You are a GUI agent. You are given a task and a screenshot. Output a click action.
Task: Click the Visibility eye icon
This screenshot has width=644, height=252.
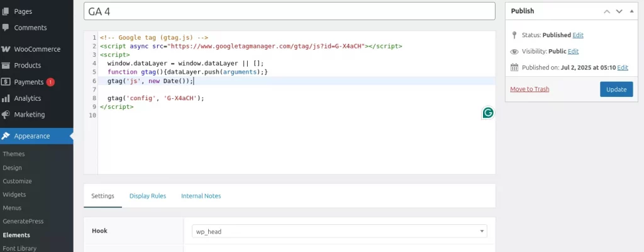coord(514,52)
